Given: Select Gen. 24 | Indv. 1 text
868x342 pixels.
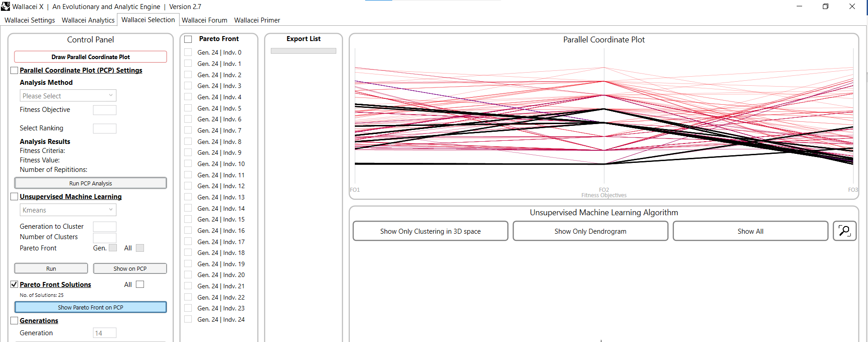Looking at the screenshot, I should (219, 64).
